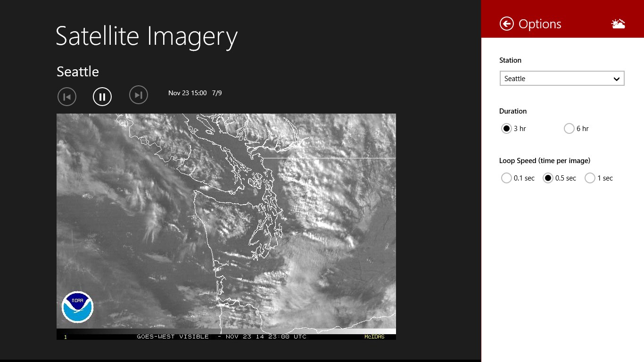Set loop speed to 1 sec per image
644x362 pixels.
tap(590, 178)
